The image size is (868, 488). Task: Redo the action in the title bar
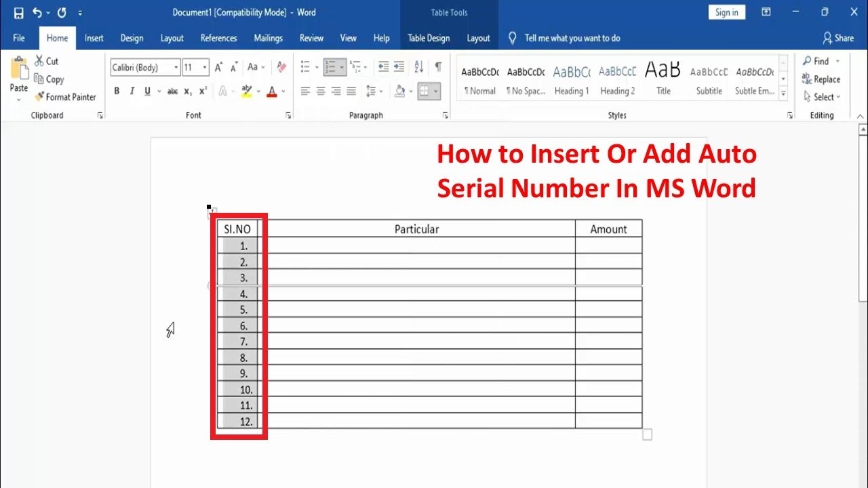point(62,12)
